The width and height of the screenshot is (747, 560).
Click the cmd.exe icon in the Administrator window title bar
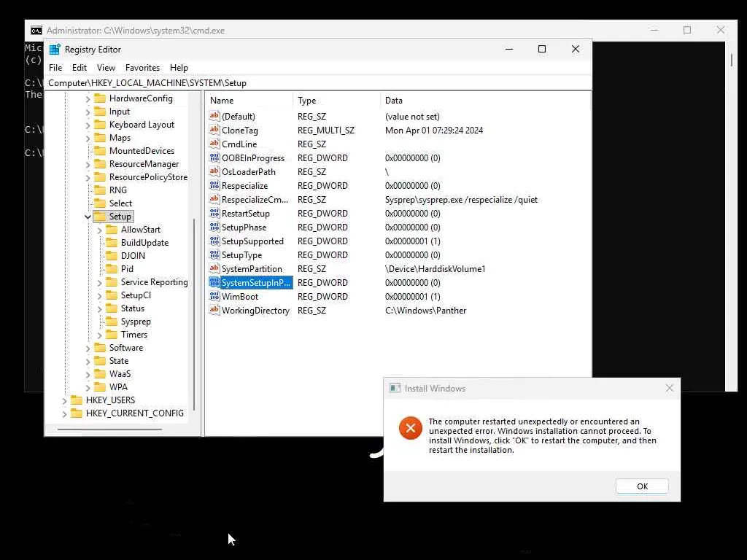pos(36,31)
